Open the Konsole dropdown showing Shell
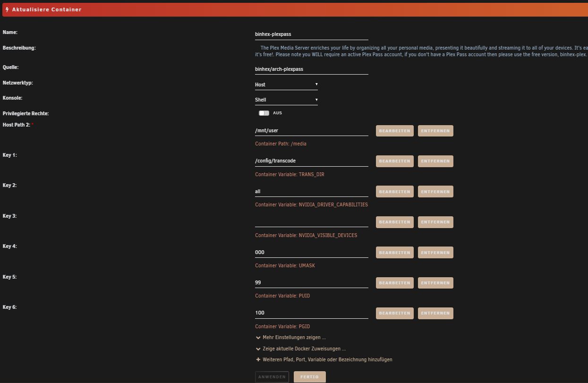This screenshot has height=383, width=588. click(286, 100)
